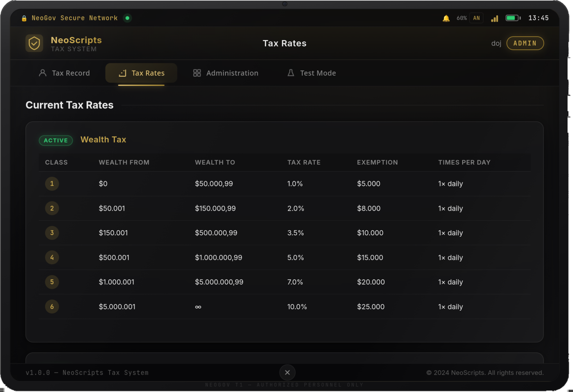Click the $15.000 exemption cell
Viewport: 573px width, 392px height.
point(370,257)
